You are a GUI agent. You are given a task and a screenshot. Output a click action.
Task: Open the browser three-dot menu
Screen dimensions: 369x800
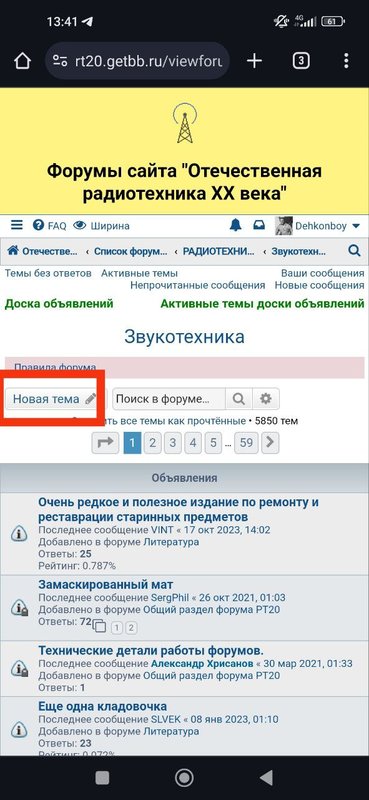pos(346,61)
